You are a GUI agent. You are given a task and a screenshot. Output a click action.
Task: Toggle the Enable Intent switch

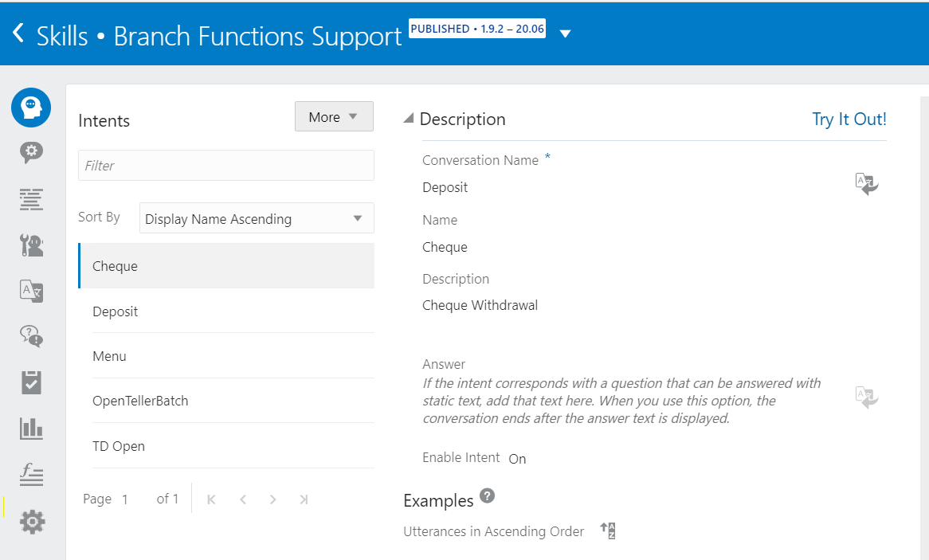pyautogui.click(x=517, y=459)
